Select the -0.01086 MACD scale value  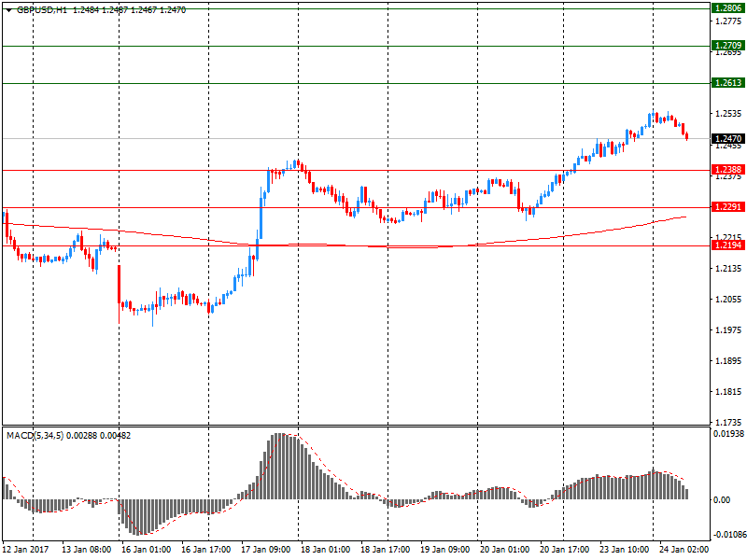tap(729, 535)
